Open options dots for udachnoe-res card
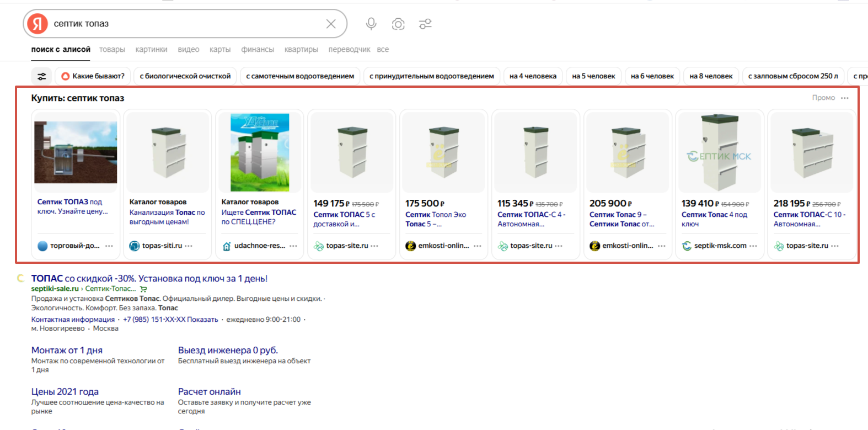Image resolution: width=868 pixels, height=430 pixels. click(x=293, y=246)
